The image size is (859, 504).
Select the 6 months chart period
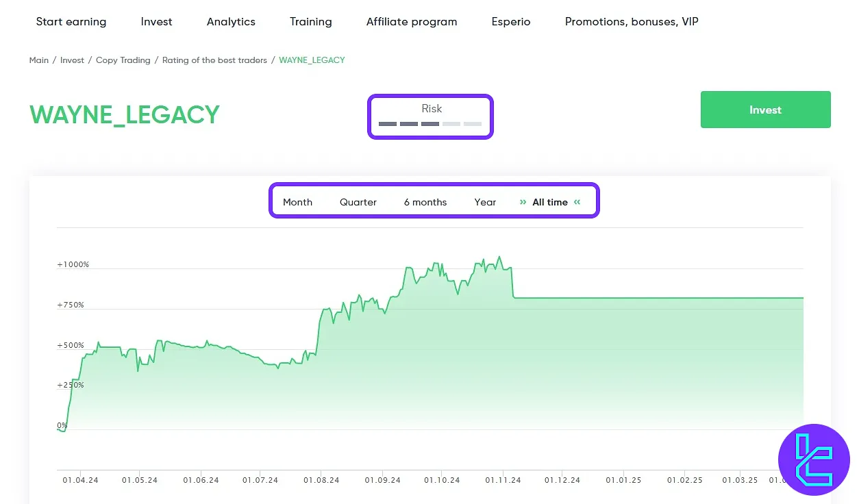pos(425,202)
